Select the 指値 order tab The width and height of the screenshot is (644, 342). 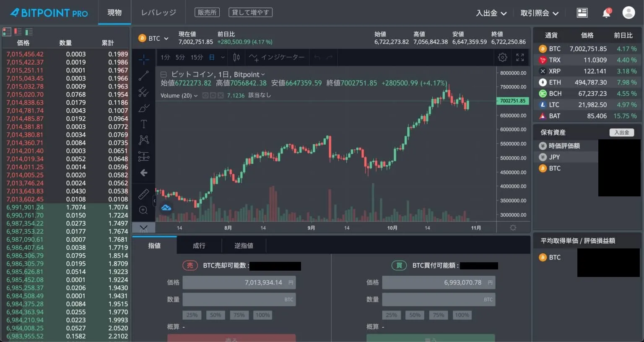[x=154, y=245]
